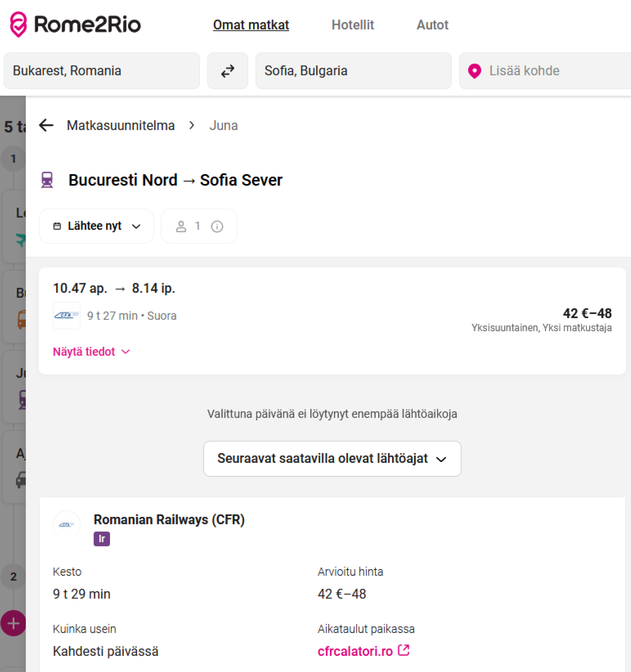Click the purple train icon by route title
Viewport: 631px width, 672px height.
(x=47, y=180)
